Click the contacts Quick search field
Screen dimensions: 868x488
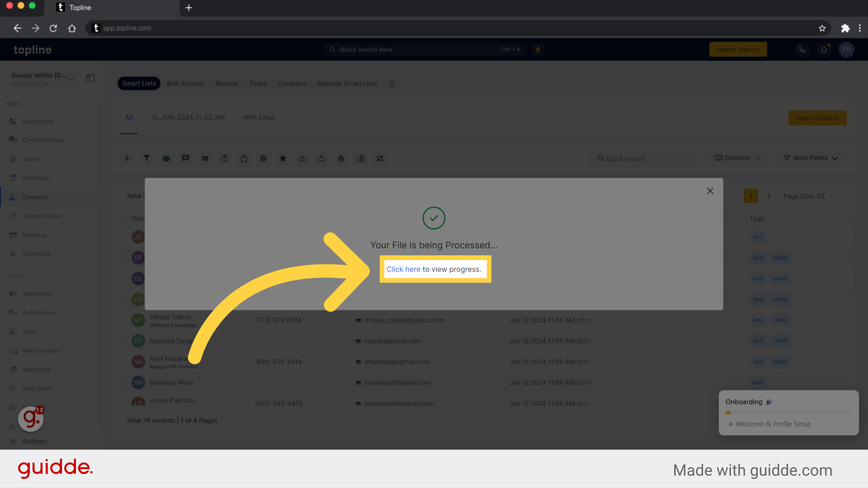coord(645,159)
